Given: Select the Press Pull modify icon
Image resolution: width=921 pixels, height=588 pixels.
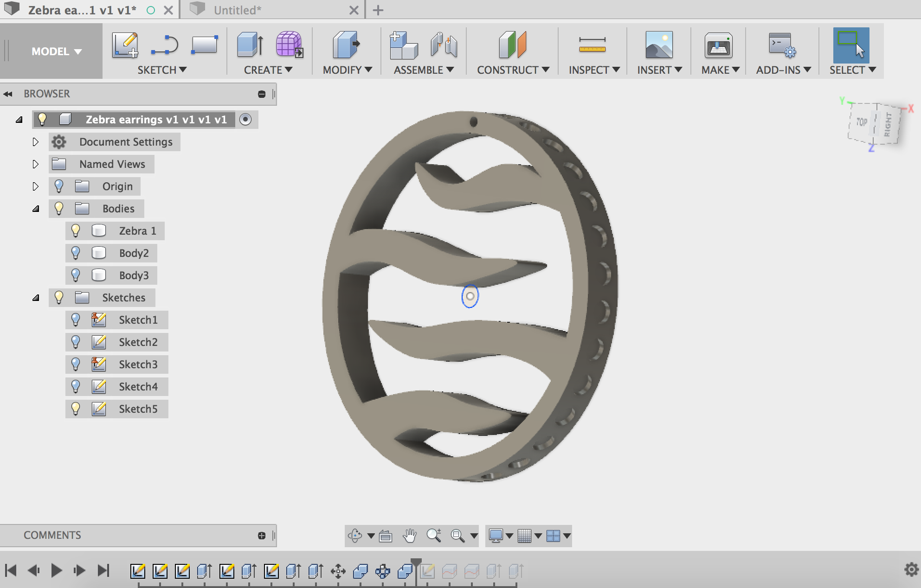Looking at the screenshot, I should pos(346,45).
